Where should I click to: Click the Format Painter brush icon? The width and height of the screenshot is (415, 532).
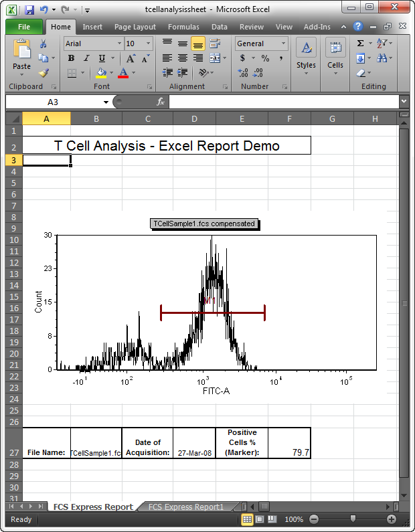pos(44,73)
